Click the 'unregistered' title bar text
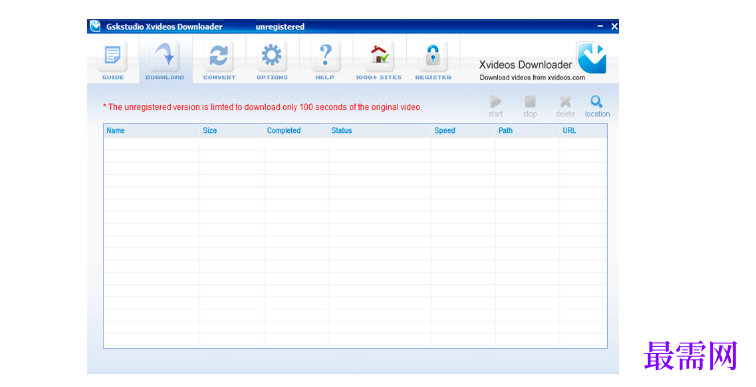The height and width of the screenshot is (387, 756). point(280,27)
